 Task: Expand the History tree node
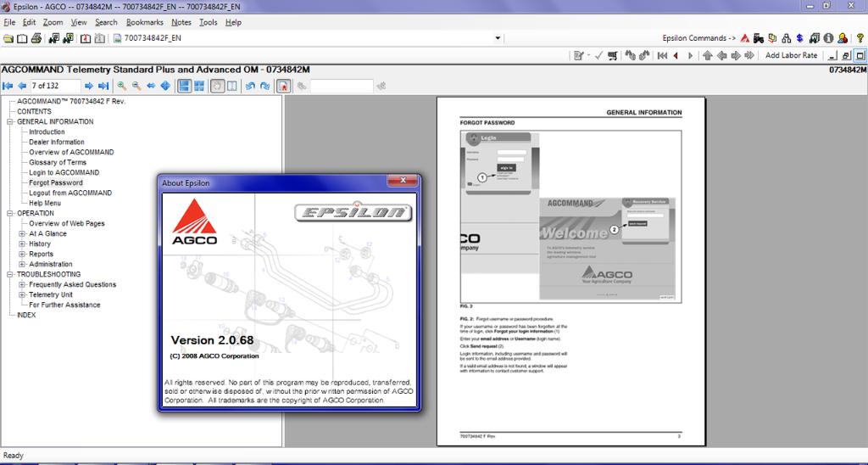coord(22,244)
